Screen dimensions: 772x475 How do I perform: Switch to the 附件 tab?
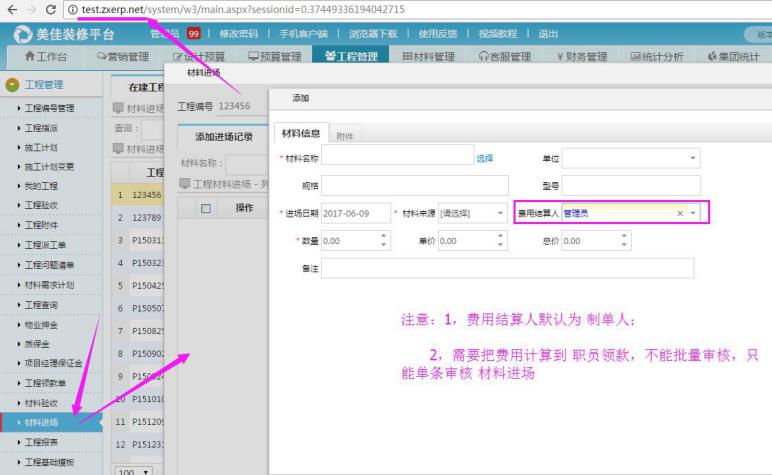(344, 136)
